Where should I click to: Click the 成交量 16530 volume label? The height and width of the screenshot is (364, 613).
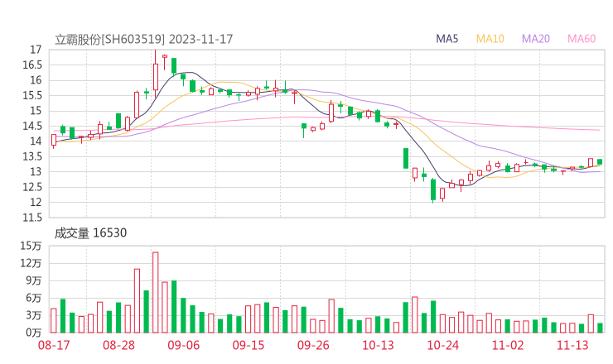[x=90, y=233]
